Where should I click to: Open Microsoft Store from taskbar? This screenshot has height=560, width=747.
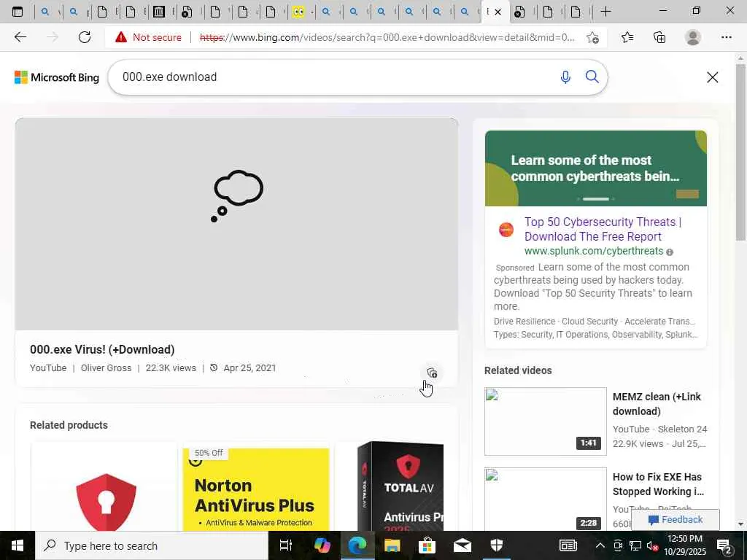[x=427, y=545]
